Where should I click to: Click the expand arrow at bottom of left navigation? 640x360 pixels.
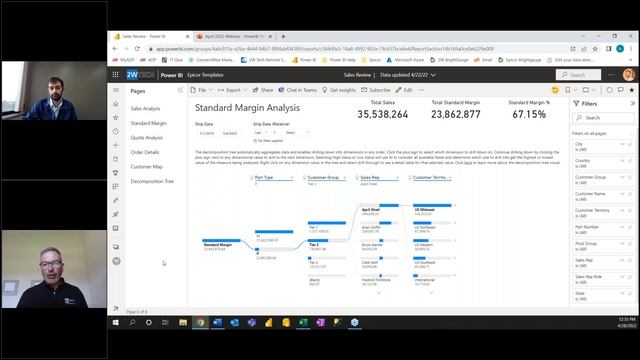coord(116,309)
